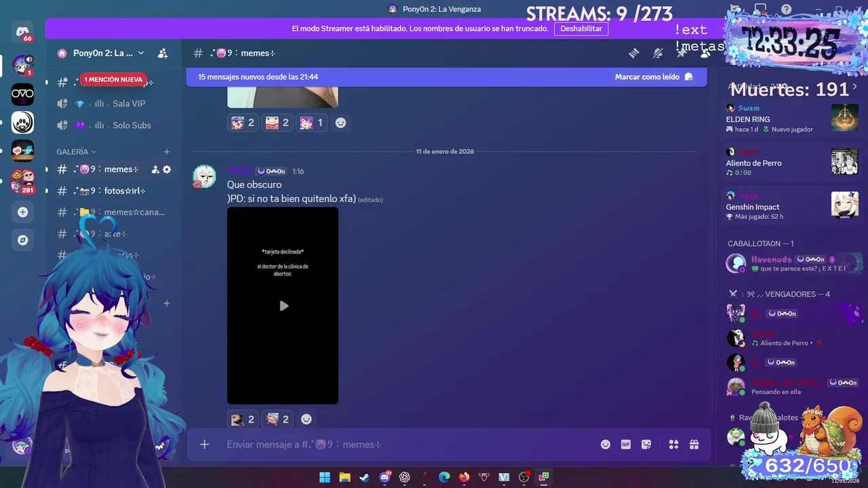Click the Aliento de Perro album thumbnail
This screenshot has width=868, height=488.
click(845, 161)
